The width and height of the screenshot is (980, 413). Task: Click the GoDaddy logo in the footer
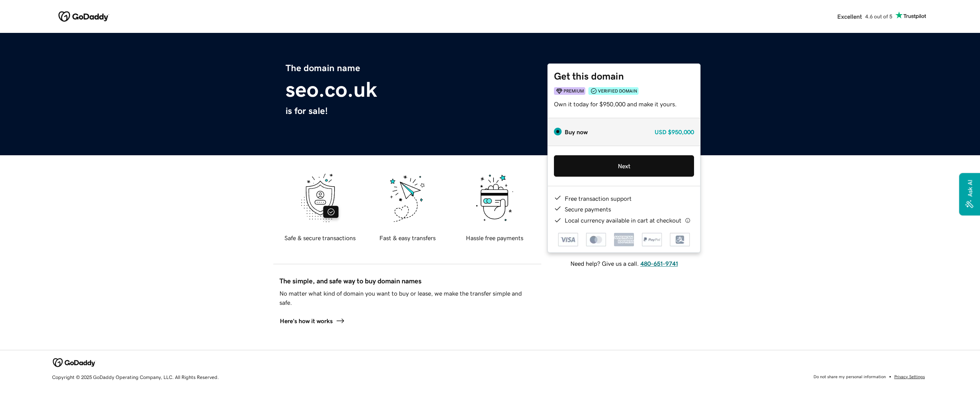click(x=73, y=363)
